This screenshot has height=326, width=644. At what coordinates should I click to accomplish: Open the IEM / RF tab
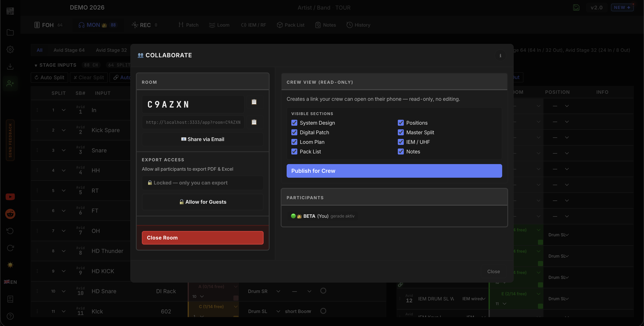(x=253, y=25)
